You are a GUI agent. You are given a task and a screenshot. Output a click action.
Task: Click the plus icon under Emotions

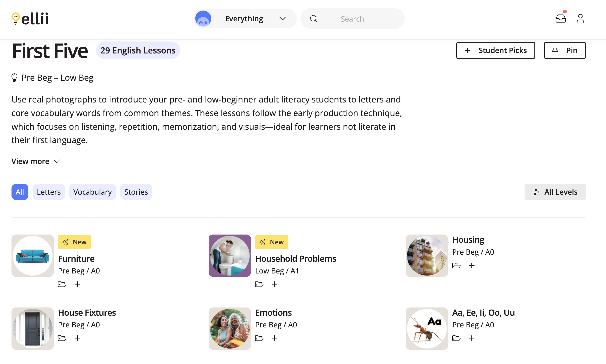pyautogui.click(x=274, y=338)
